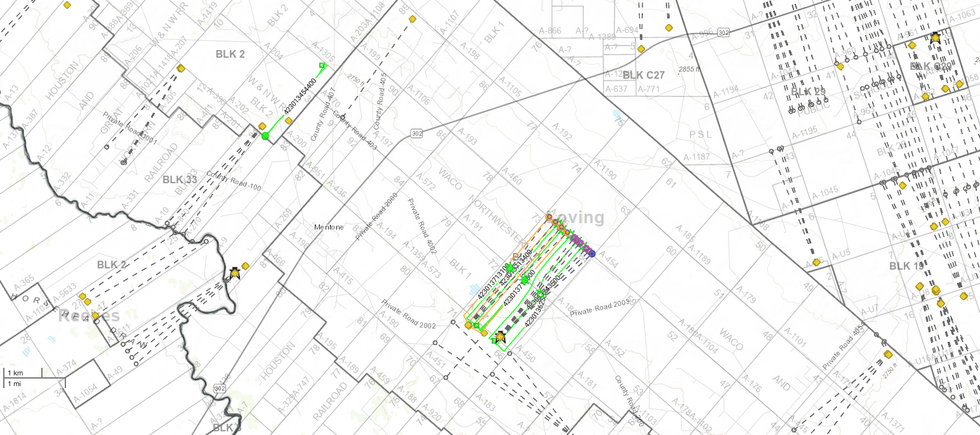Click the A-460 abstract label
The image size is (980, 435).
pyautogui.click(x=511, y=177)
